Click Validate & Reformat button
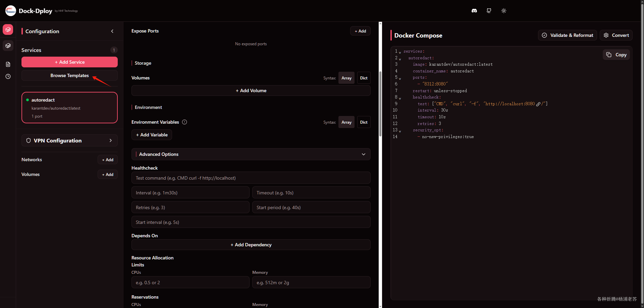The height and width of the screenshot is (308, 644). click(x=568, y=35)
